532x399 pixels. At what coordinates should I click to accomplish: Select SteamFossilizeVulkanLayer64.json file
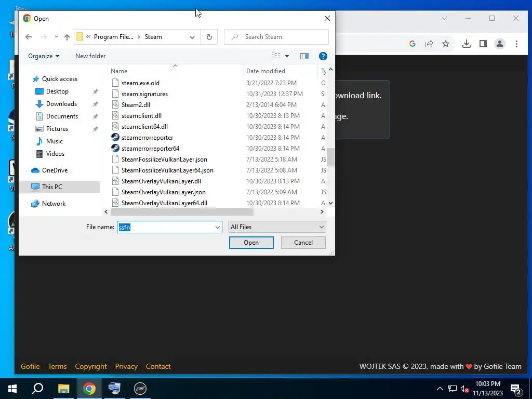[167, 170]
